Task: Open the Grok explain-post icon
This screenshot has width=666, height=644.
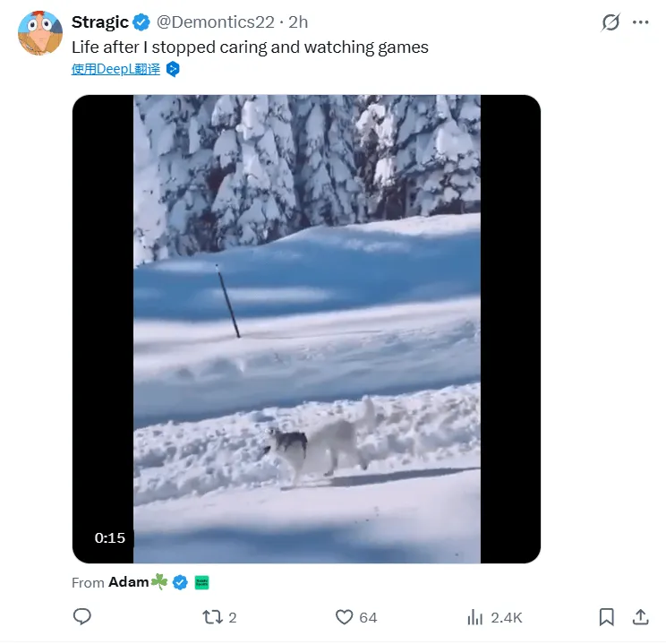Action: [x=610, y=22]
